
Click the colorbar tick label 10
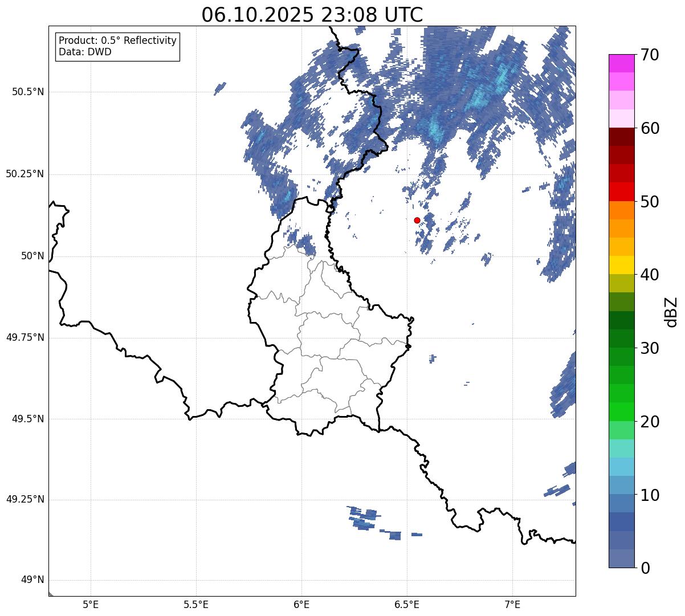point(650,495)
